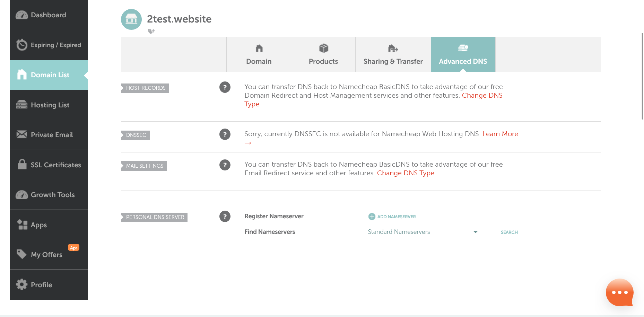This screenshot has width=644, height=317.
Task: Select the Advanced DNS tab
Action: (x=463, y=54)
